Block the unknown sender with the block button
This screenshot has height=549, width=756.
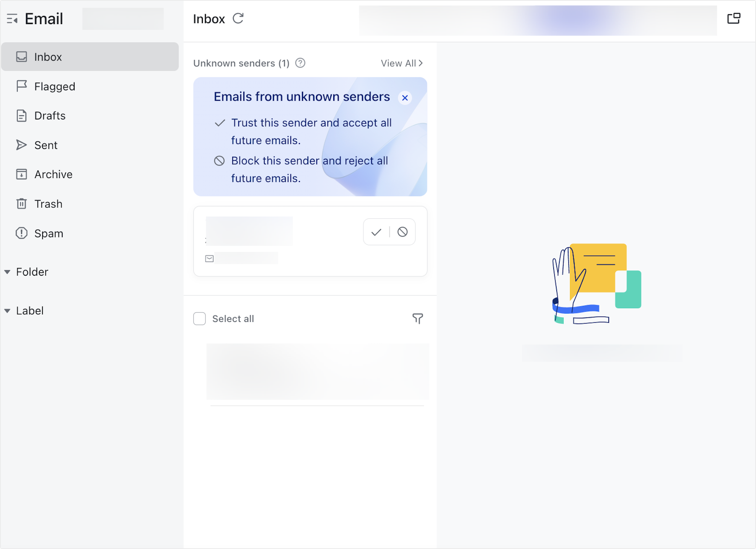(x=402, y=232)
